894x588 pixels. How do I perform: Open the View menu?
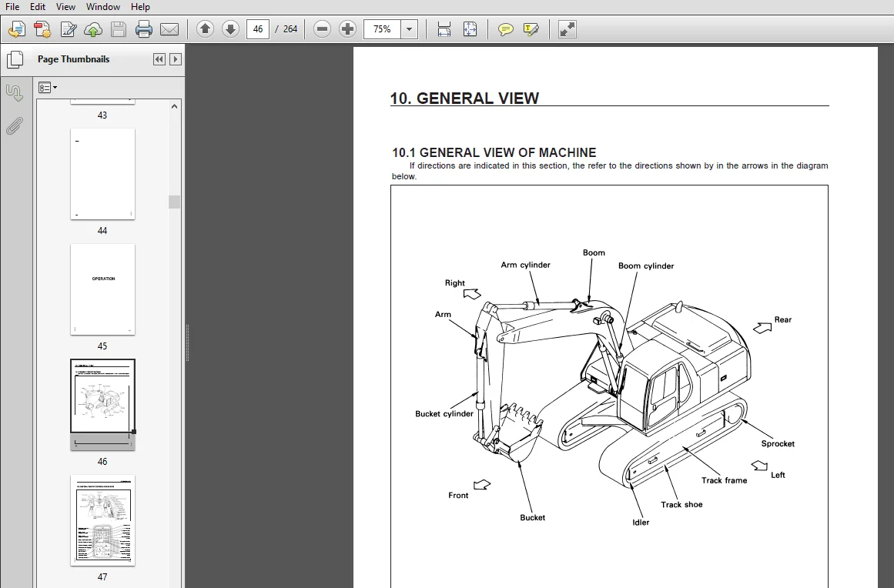[x=65, y=7]
